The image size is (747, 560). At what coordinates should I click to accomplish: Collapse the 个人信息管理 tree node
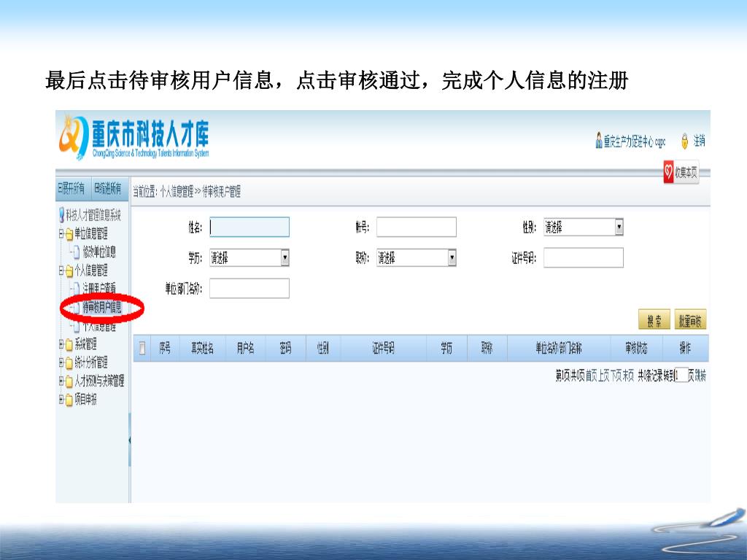(61, 271)
